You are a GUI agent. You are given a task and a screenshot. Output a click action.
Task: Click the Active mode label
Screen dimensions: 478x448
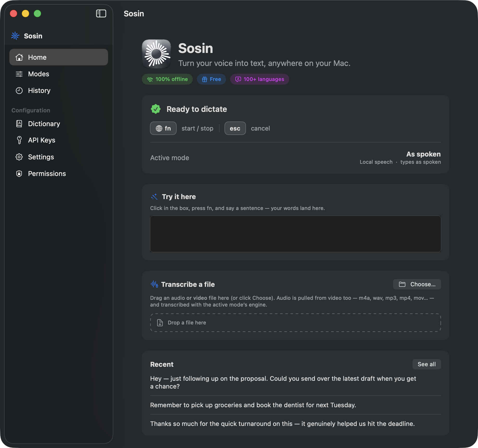[170, 158]
